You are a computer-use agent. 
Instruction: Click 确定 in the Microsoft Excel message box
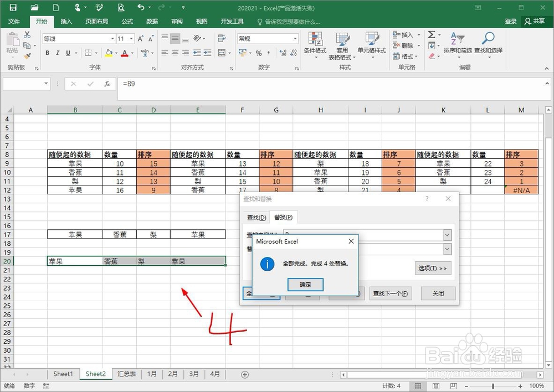(x=305, y=285)
